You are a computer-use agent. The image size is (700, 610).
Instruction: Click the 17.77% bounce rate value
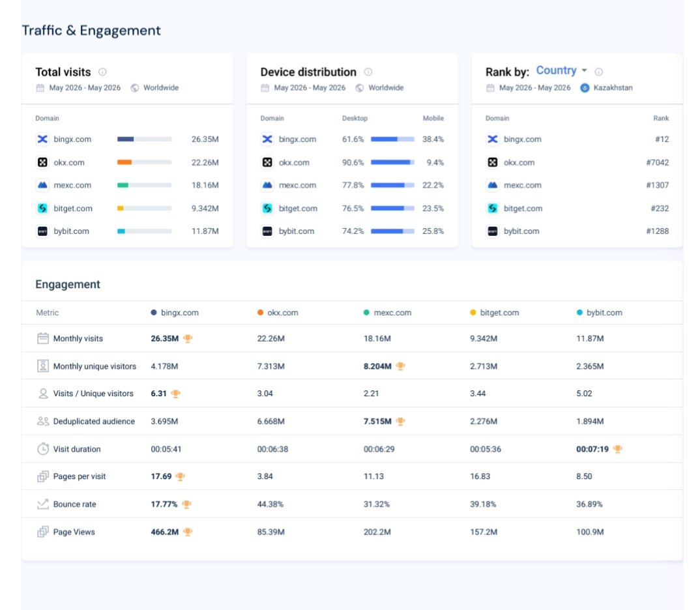coord(164,504)
